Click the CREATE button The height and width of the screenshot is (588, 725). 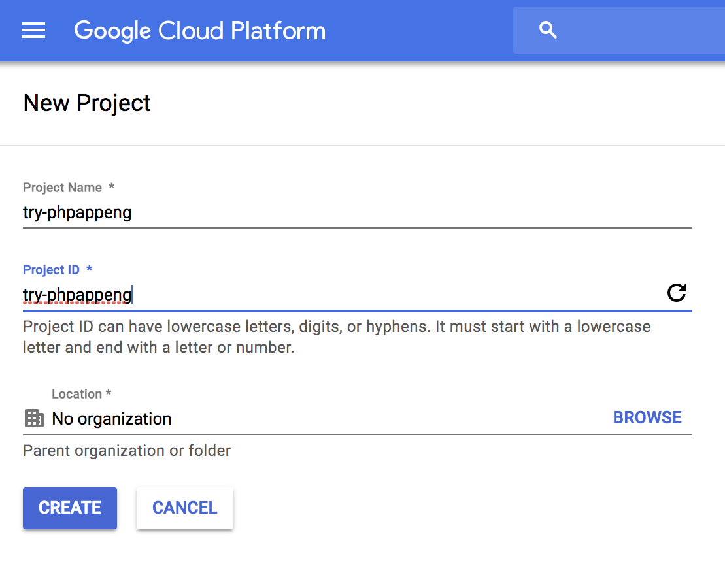(x=70, y=508)
